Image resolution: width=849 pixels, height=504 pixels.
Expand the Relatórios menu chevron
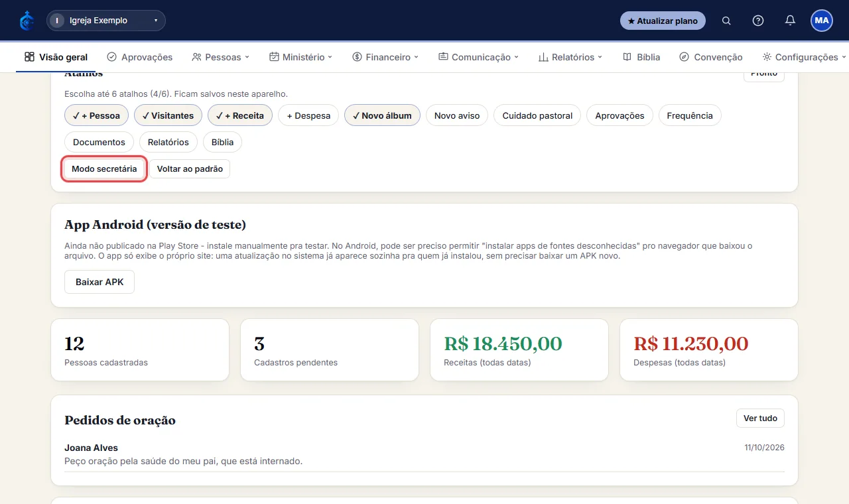(x=600, y=57)
